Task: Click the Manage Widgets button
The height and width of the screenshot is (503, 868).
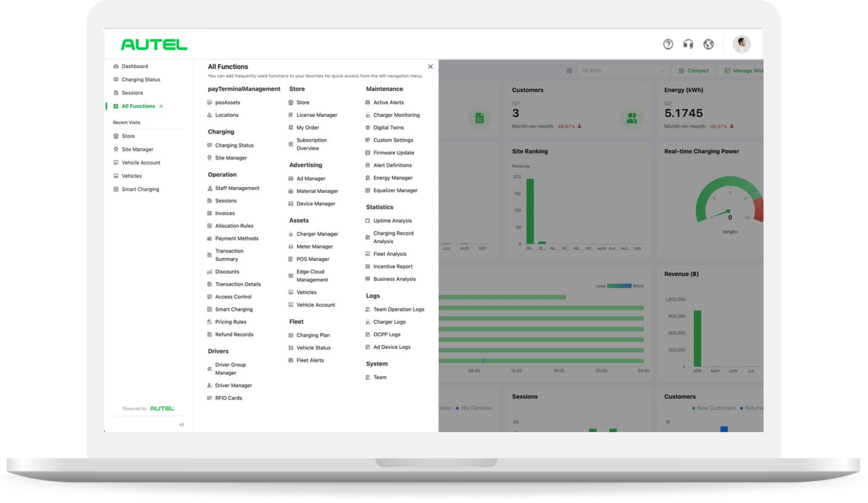Action: (743, 71)
